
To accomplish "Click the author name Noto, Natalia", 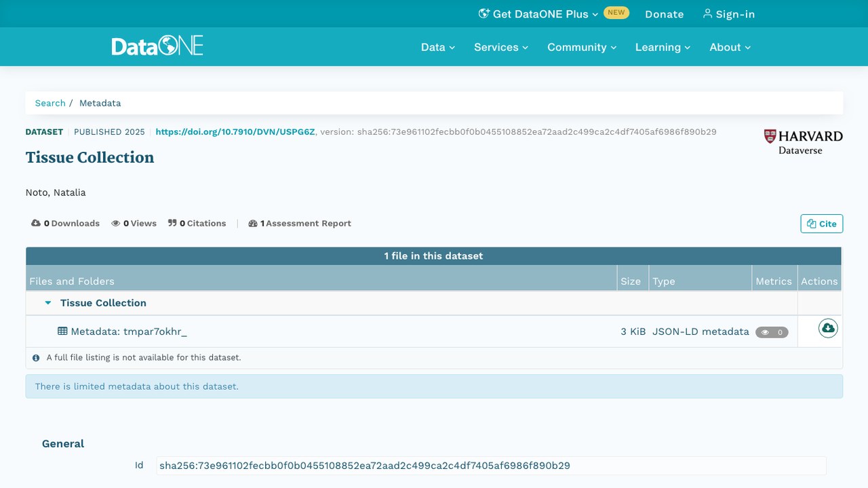I will click(56, 192).
